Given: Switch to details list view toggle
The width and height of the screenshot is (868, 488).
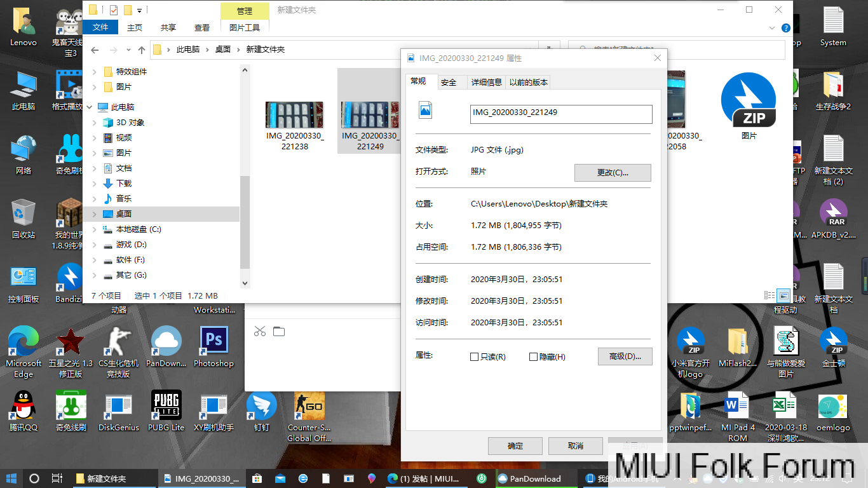Looking at the screenshot, I should [770, 295].
